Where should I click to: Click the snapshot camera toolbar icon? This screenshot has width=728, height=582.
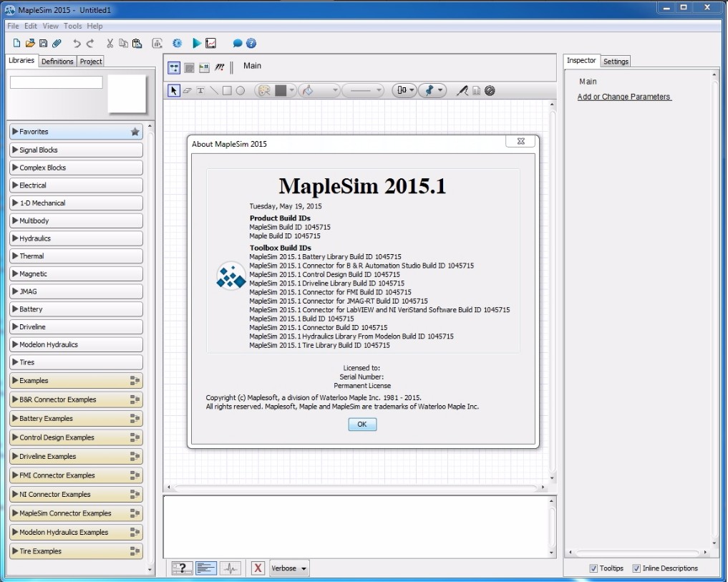(x=155, y=43)
